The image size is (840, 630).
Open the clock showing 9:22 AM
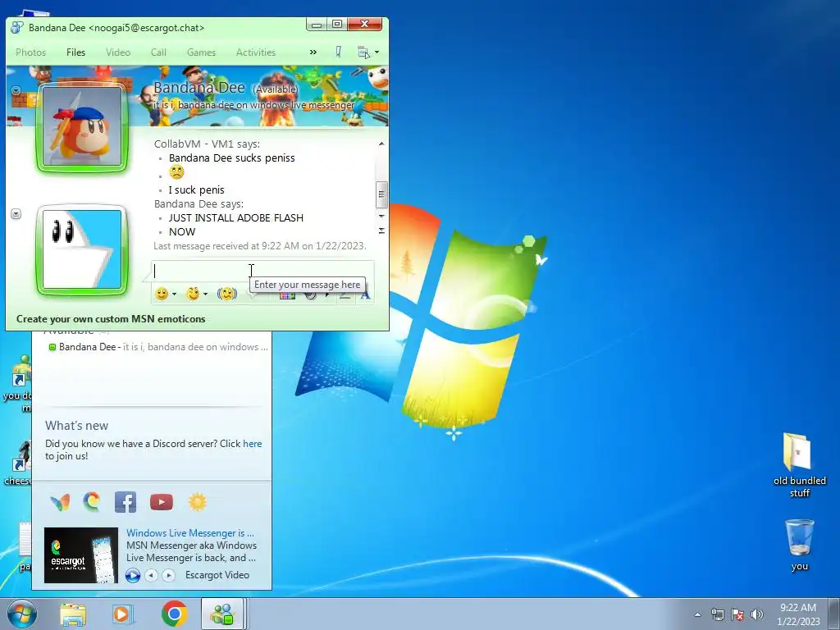point(798,614)
